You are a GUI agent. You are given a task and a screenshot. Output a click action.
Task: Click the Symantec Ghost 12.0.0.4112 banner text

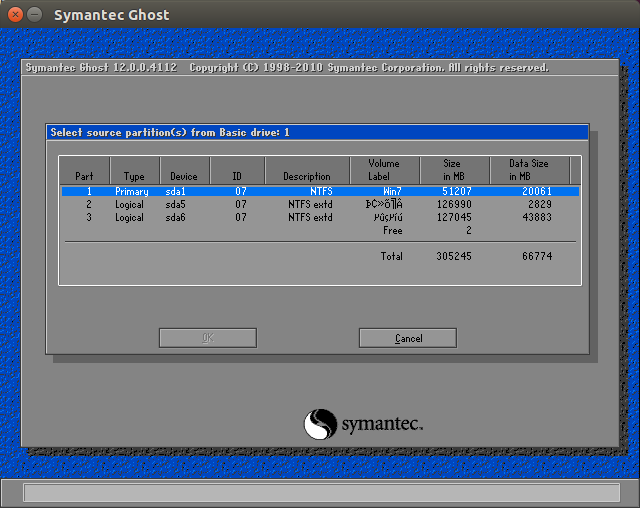(x=101, y=67)
